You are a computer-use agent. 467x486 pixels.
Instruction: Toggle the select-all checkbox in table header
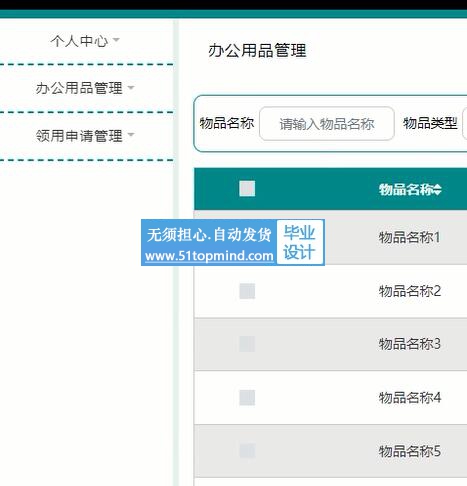pos(247,189)
